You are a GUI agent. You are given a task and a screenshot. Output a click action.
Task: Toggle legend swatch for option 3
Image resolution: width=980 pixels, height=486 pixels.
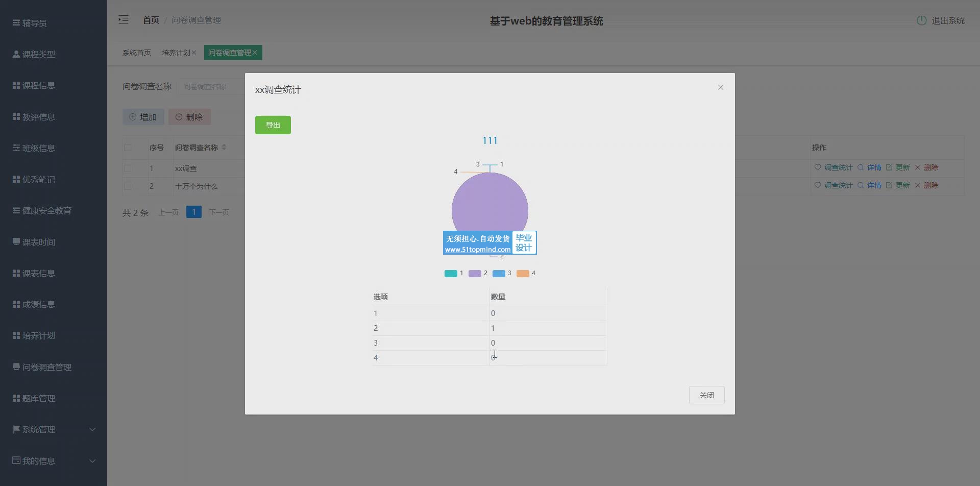click(499, 274)
